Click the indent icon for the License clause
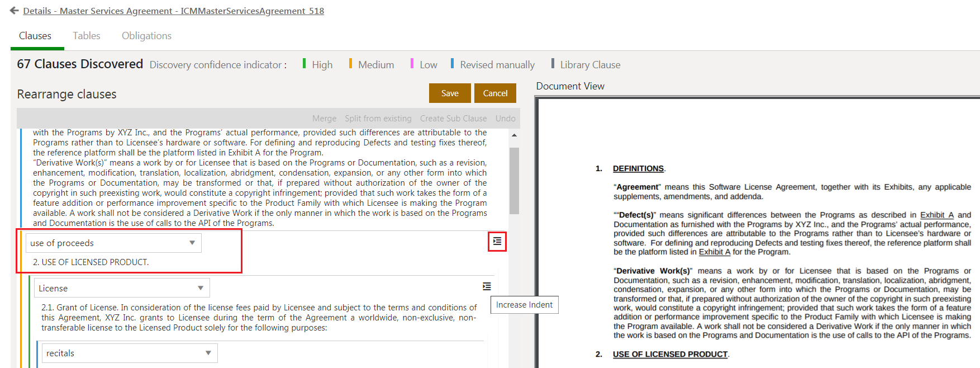Image resolution: width=980 pixels, height=368 pixels. [x=487, y=286]
